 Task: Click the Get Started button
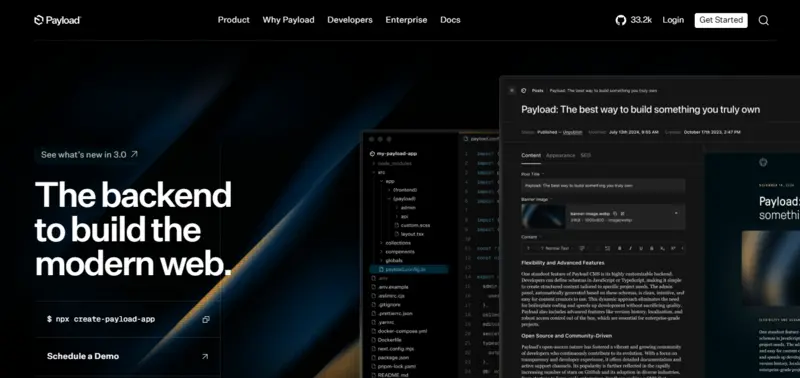[721, 20]
